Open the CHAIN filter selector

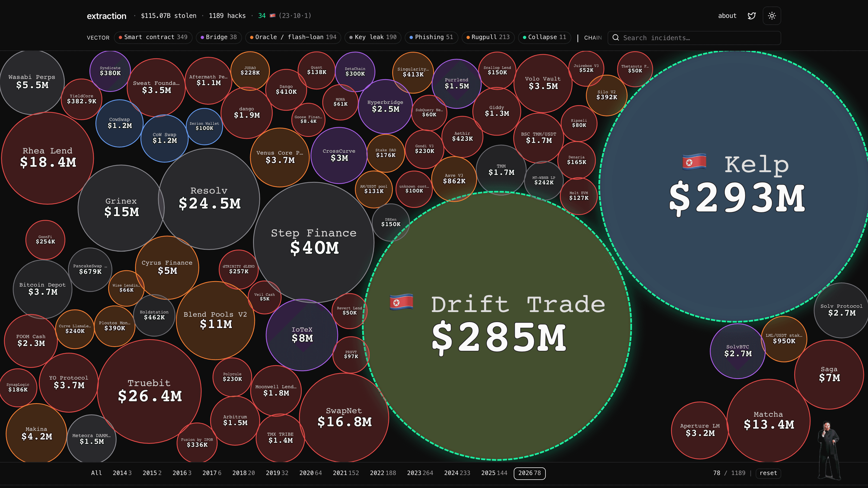click(x=593, y=38)
